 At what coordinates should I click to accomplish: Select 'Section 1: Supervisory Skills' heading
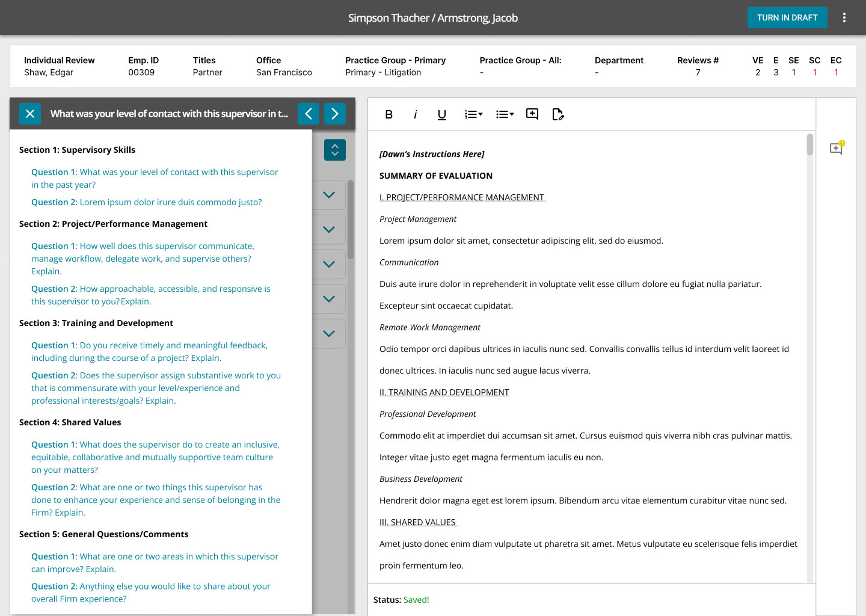click(x=77, y=150)
